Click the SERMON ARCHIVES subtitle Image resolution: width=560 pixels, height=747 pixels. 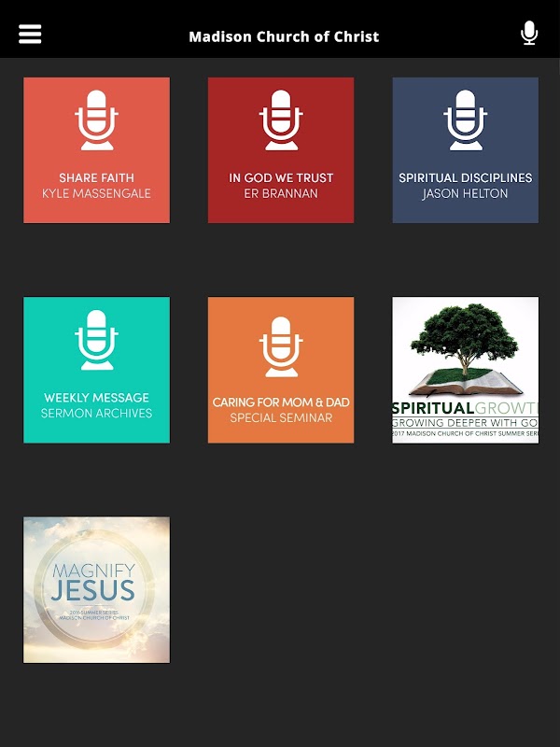pos(97,413)
